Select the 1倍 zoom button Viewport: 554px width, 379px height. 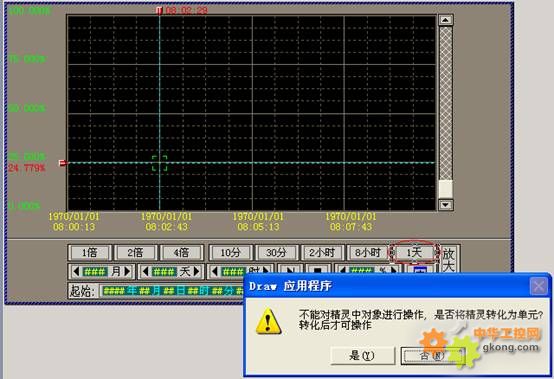[90, 253]
